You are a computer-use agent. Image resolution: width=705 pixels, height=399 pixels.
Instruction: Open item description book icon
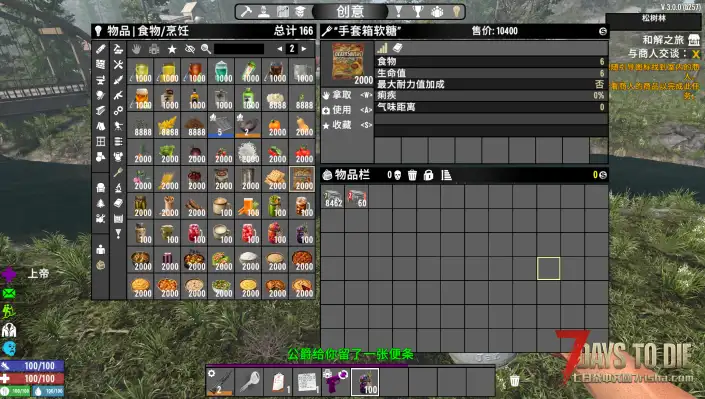397,48
